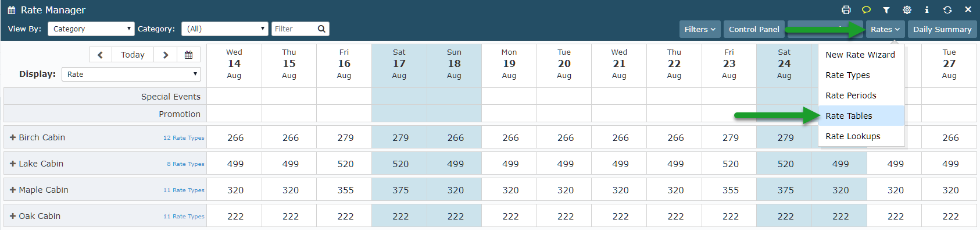Screen dimensions: 980x230
Task: Click the 11 Rate Types link for Maple Cabin
Action: (x=184, y=190)
